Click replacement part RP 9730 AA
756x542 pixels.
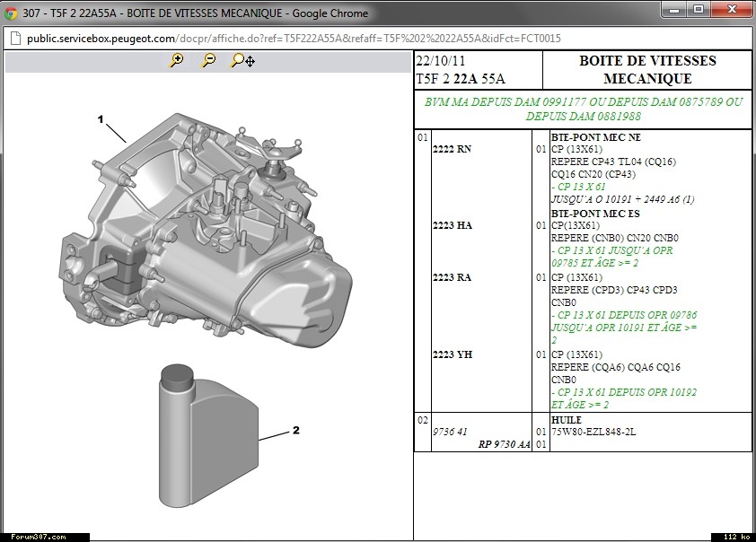[505, 444]
